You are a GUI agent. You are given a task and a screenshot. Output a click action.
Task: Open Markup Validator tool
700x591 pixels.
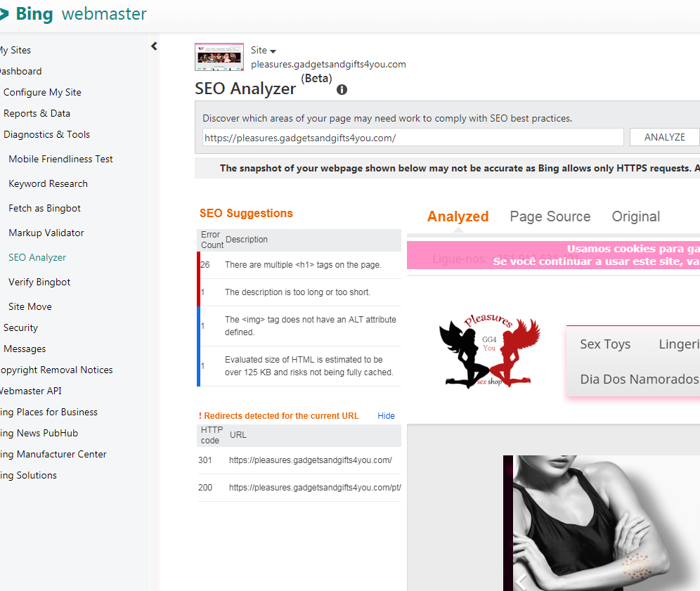(46, 233)
